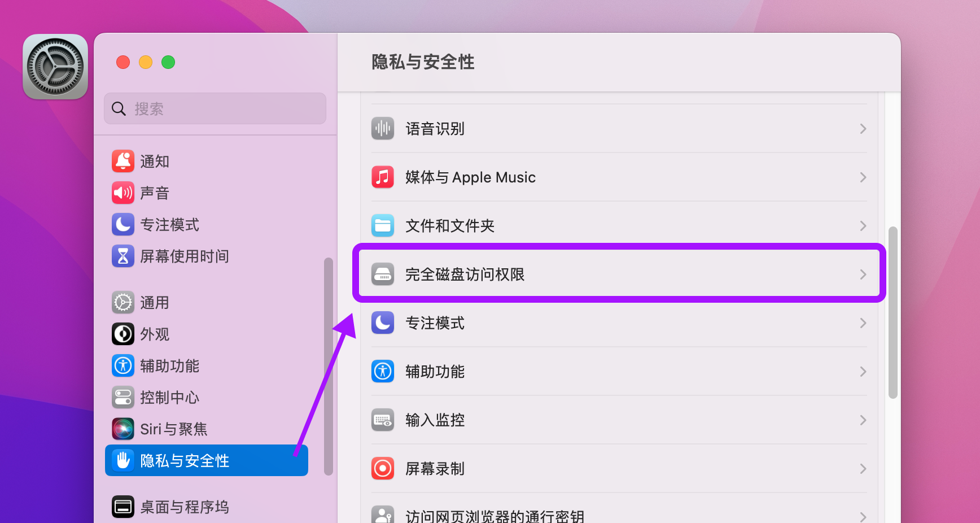Select 通用 in the sidebar
Screen dimensions: 980x523
coord(207,303)
